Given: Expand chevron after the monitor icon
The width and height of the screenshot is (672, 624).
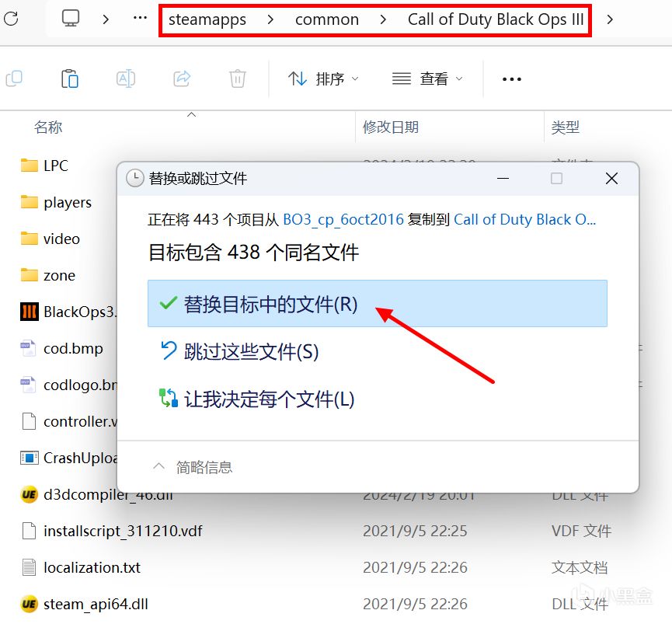Looking at the screenshot, I should (106, 19).
